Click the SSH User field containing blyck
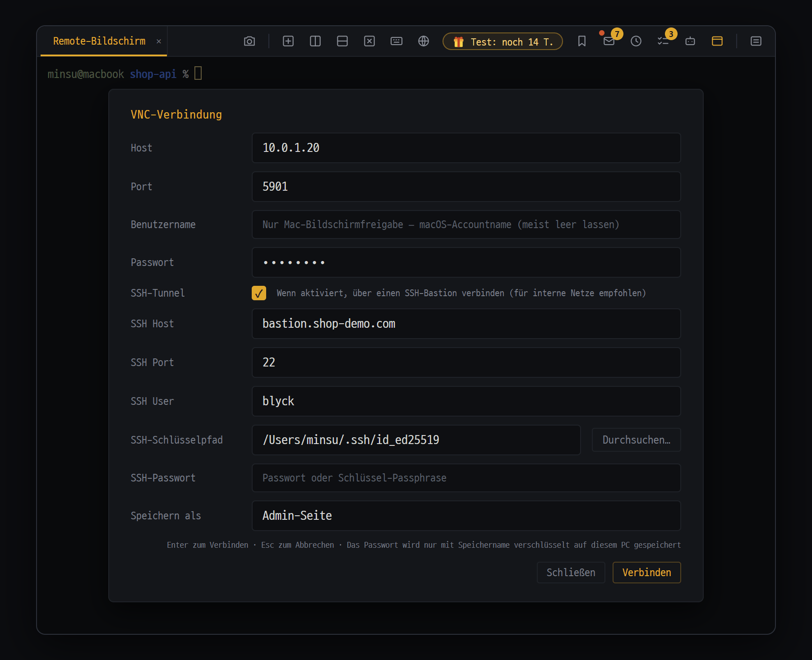This screenshot has height=660, width=812. (x=466, y=401)
